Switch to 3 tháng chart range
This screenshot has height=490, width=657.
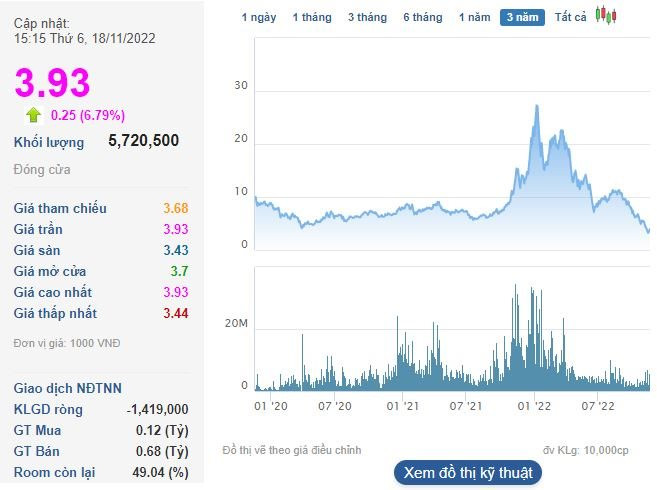367,17
